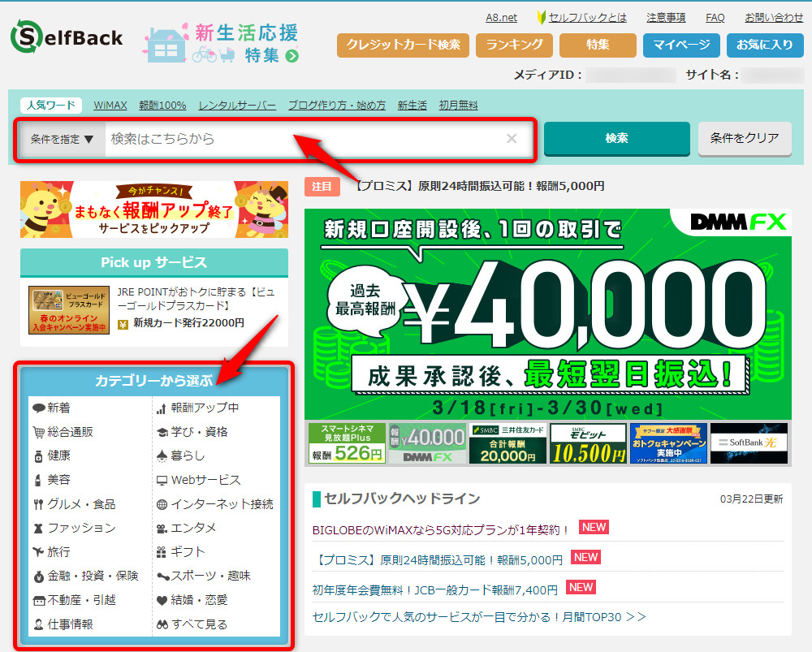Select the おトクなキャンペーン実施中 thumbnail
Image resolution: width=812 pixels, height=652 pixels.
(x=668, y=443)
